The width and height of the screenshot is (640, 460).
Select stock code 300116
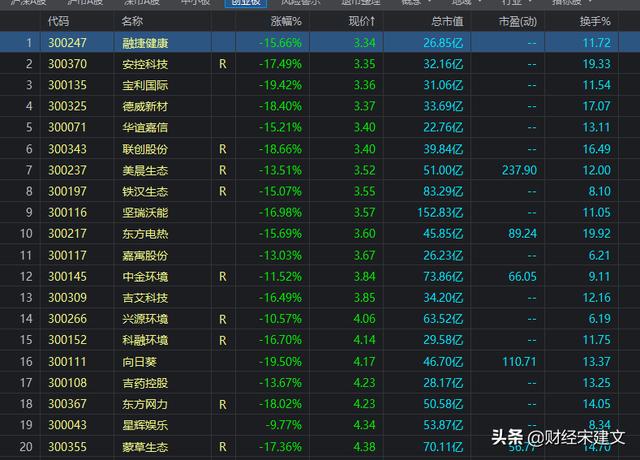[x=67, y=213]
